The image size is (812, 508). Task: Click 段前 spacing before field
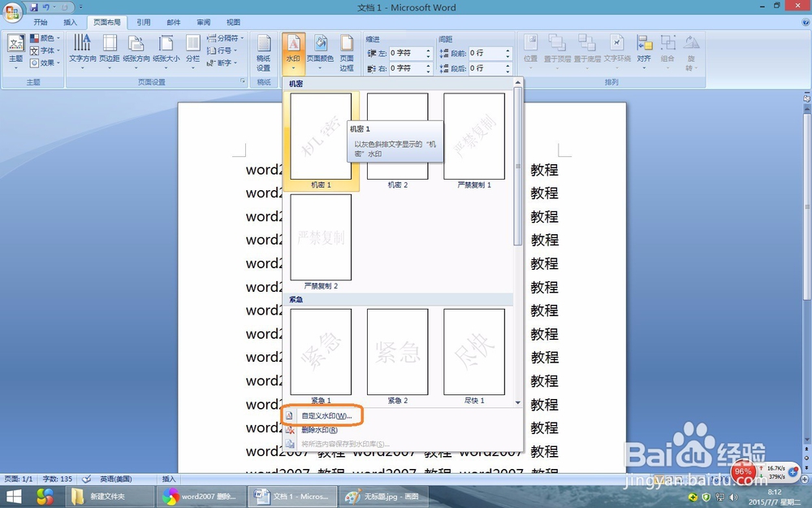coord(486,53)
